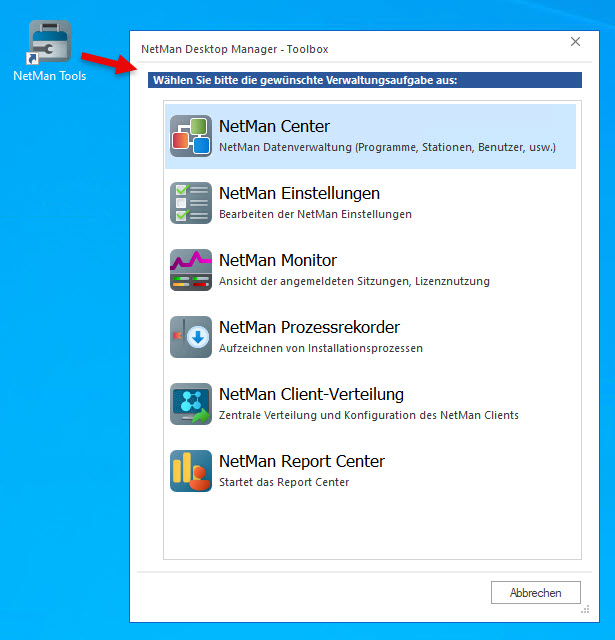Click the NetMan Client-Verteilung icon
Viewport: 615px width, 640px height.
coord(190,404)
